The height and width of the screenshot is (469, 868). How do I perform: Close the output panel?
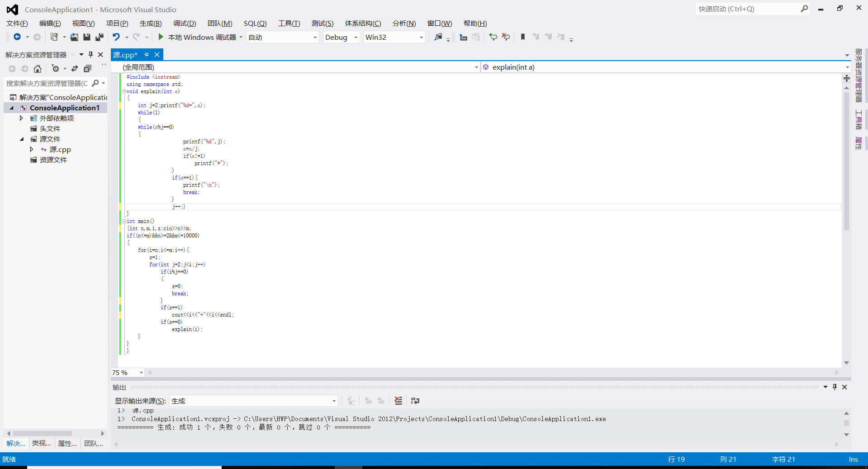coord(844,387)
